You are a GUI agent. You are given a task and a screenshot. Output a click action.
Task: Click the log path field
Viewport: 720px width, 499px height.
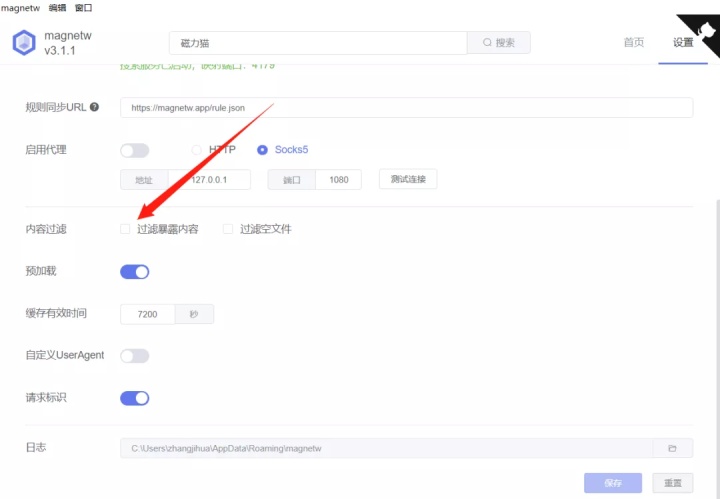pyautogui.click(x=386, y=448)
